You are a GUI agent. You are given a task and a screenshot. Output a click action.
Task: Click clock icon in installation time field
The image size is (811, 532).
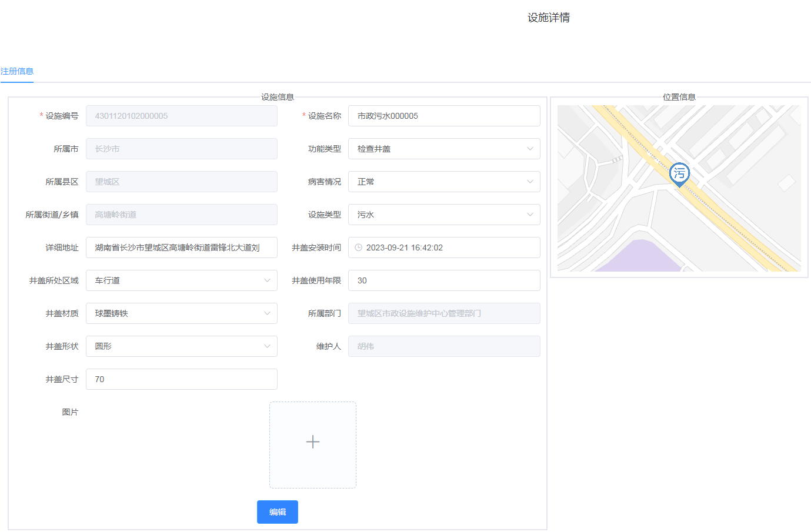tap(359, 247)
